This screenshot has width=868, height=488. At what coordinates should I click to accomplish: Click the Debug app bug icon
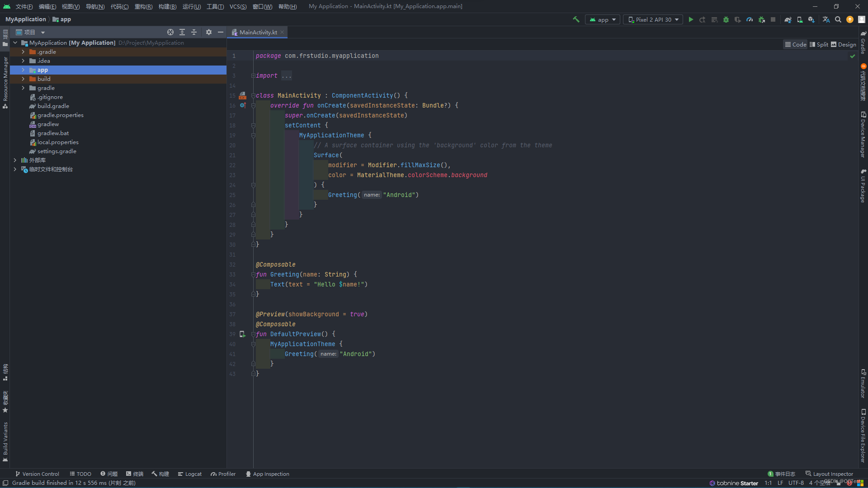(x=726, y=19)
